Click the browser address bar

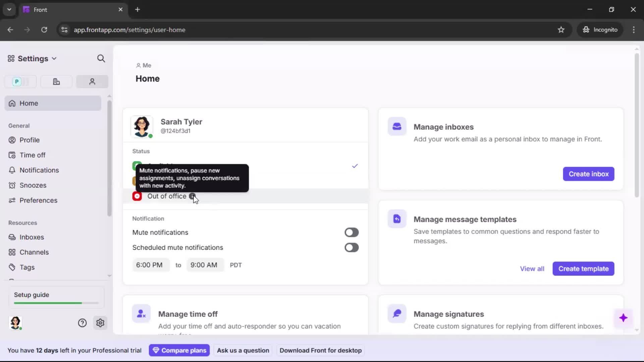click(201, 30)
